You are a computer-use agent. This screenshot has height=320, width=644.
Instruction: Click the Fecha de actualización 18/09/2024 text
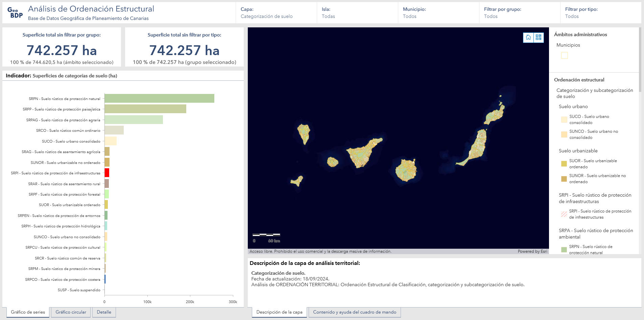pyautogui.click(x=290, y=279)
